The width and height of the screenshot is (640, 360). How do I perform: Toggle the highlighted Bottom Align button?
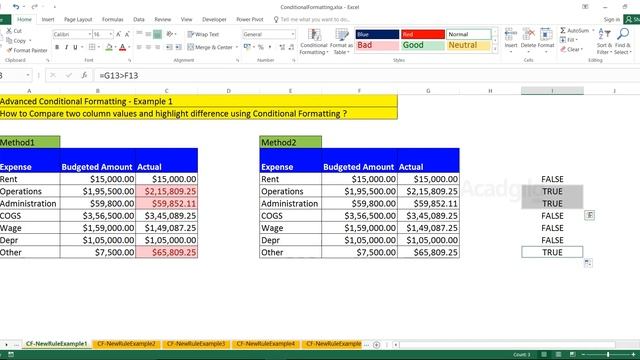(x=157, y=34)
